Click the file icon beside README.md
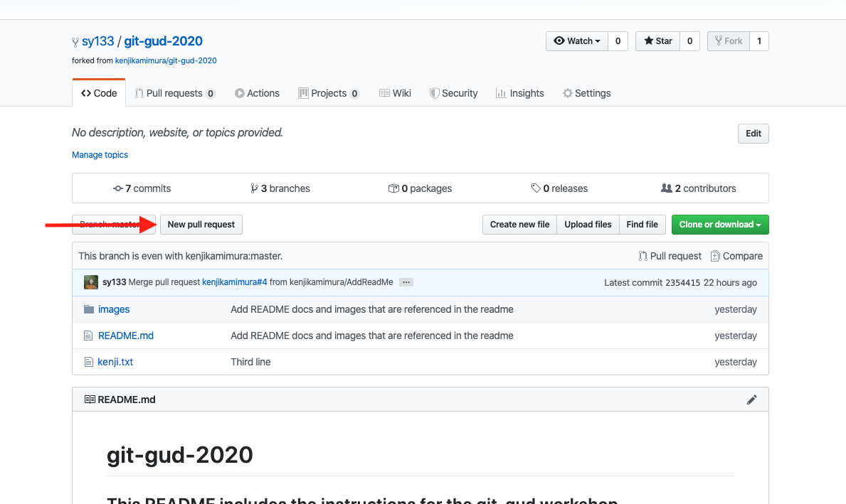The image size is (846, 504). [x=88, y=336]
